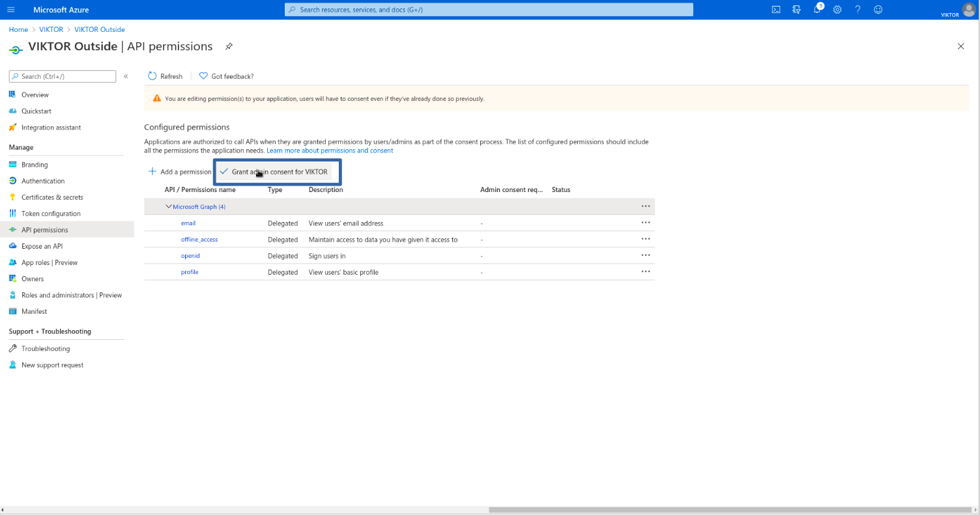Open more options for the email permission
This screenshot has height=515, width=980.
(645, 223)
